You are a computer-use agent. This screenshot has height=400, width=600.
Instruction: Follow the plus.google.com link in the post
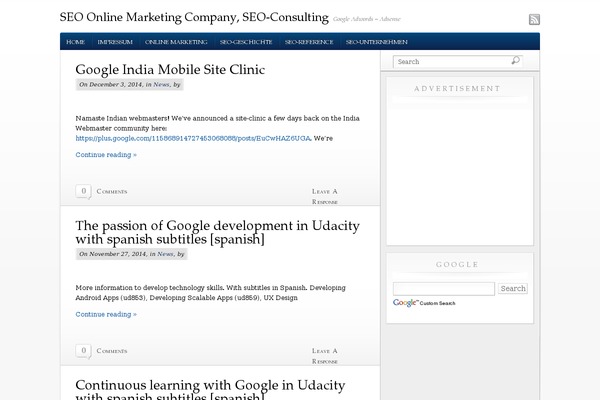[193, 139]
